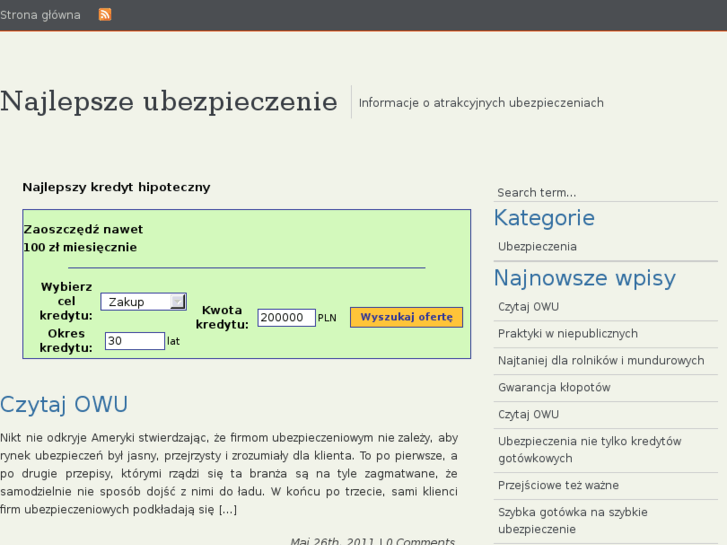Open Ubezpieczenia nie tylko kredytów gotówkowych post
The width and height of the screenshot is (727, 545).
(x=590, y=449)
